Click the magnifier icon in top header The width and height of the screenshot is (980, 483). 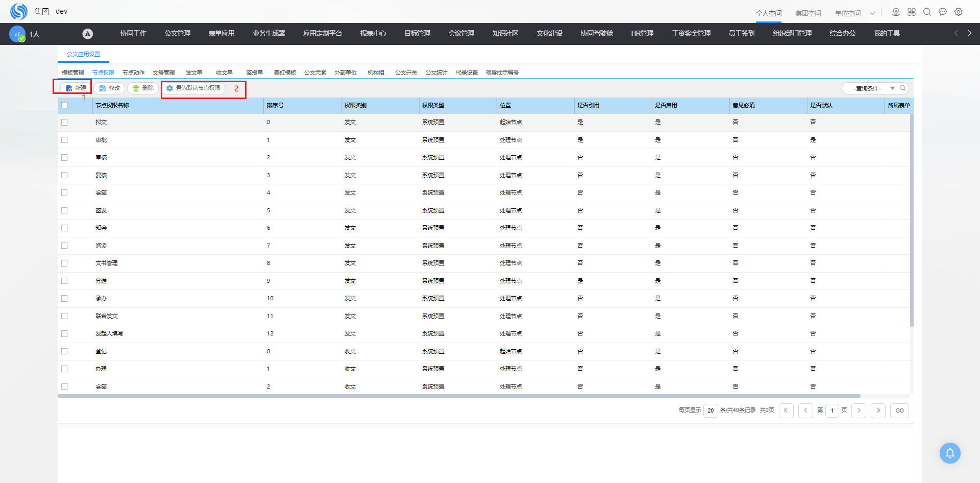point(927,12)
